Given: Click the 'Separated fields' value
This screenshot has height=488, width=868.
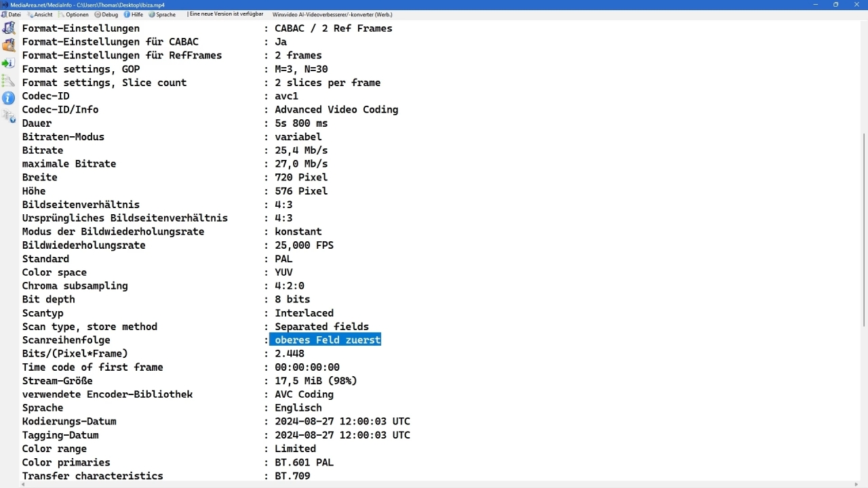Looking at the screenshot, I should point(321,327).
